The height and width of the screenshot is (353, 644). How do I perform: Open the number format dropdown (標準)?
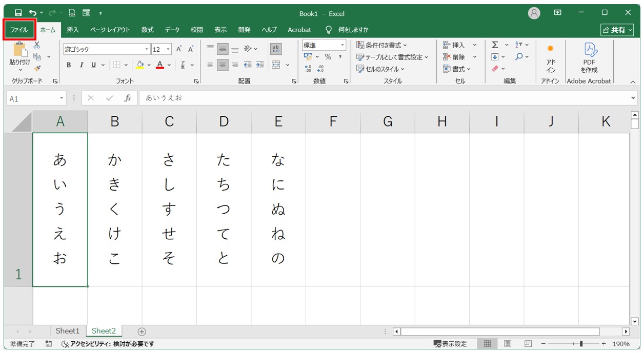(343, 46)
